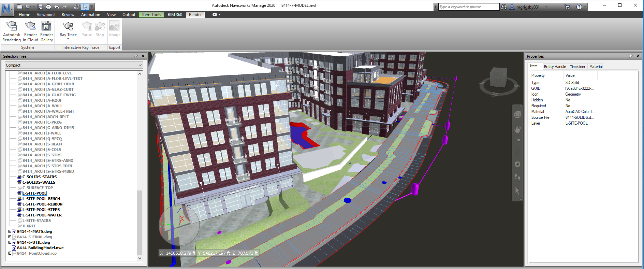Select the Pan hand tool in navigation bar
This screenshot has width=644, height=269.
[x=517, y=129]
